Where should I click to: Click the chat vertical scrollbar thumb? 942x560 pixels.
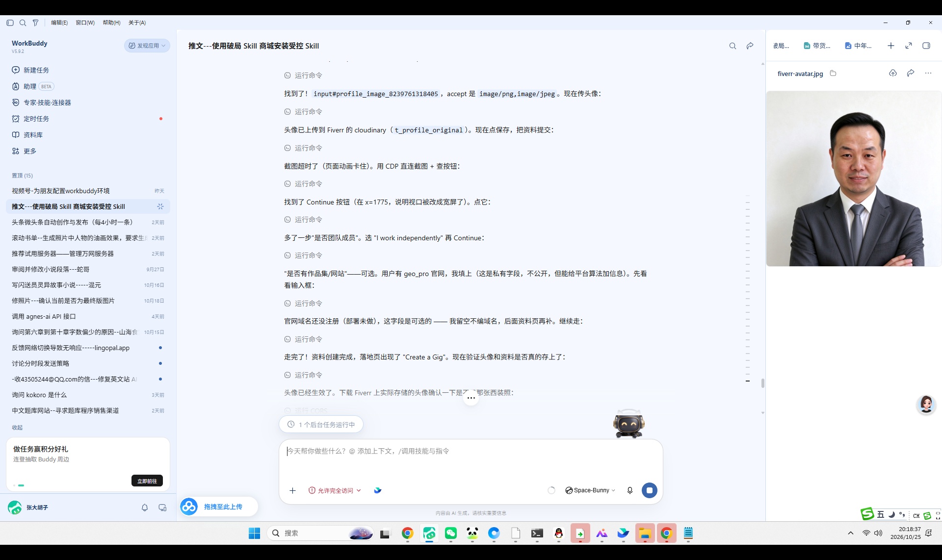coord(762,383)
